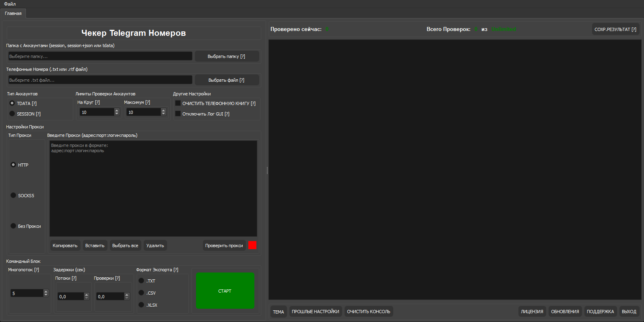
Task: Click the phone numbers file path field
Action: tap(100, 80)
